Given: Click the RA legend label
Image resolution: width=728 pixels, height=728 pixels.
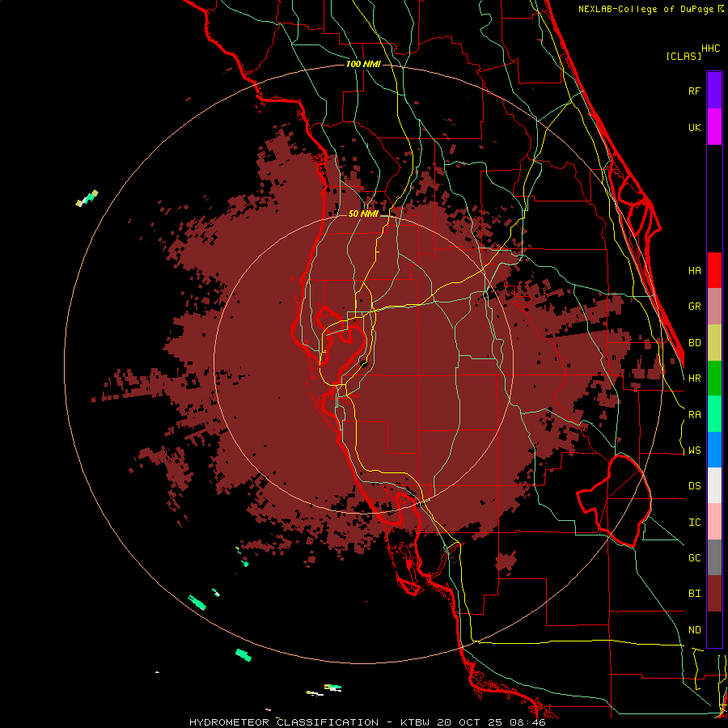Looking at the screenshot, I should 694,415.
